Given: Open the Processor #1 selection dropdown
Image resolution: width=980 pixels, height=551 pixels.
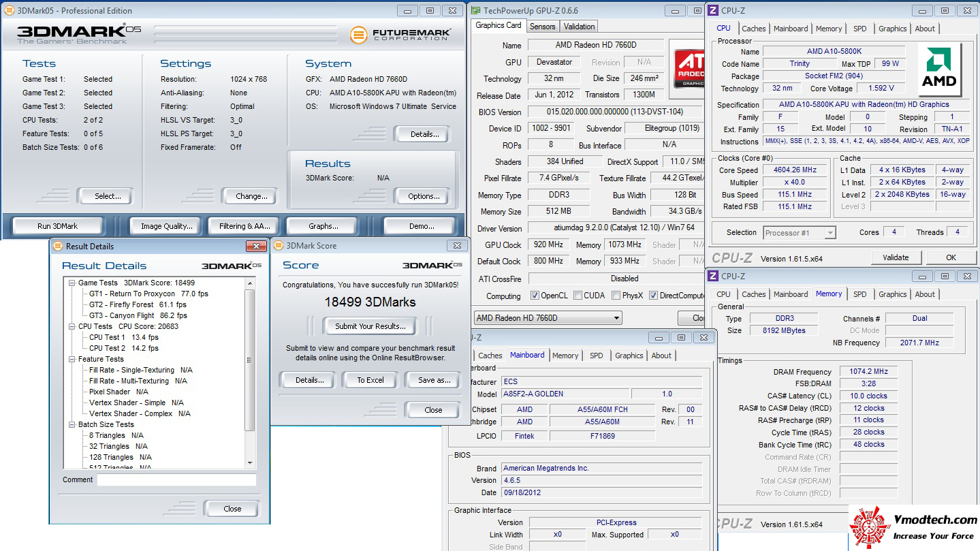Looking at the screenshot, I should click(800, 233).
